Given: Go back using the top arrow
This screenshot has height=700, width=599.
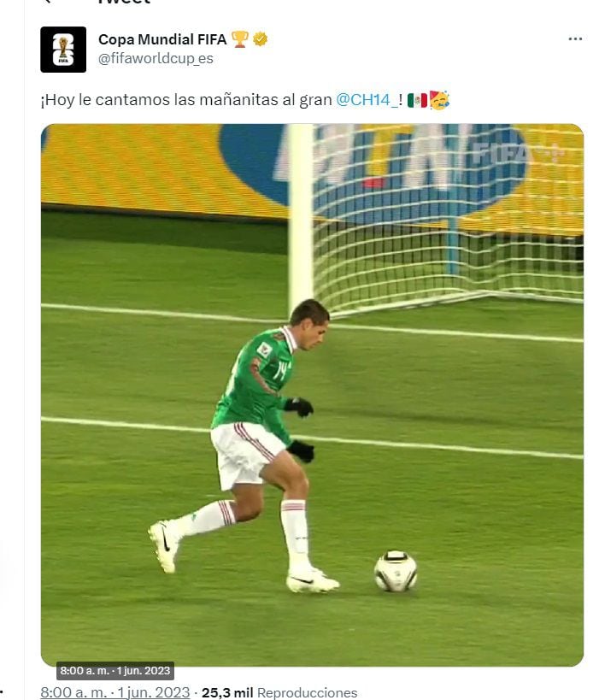Looking at the screenshot, I should [47, 2].
